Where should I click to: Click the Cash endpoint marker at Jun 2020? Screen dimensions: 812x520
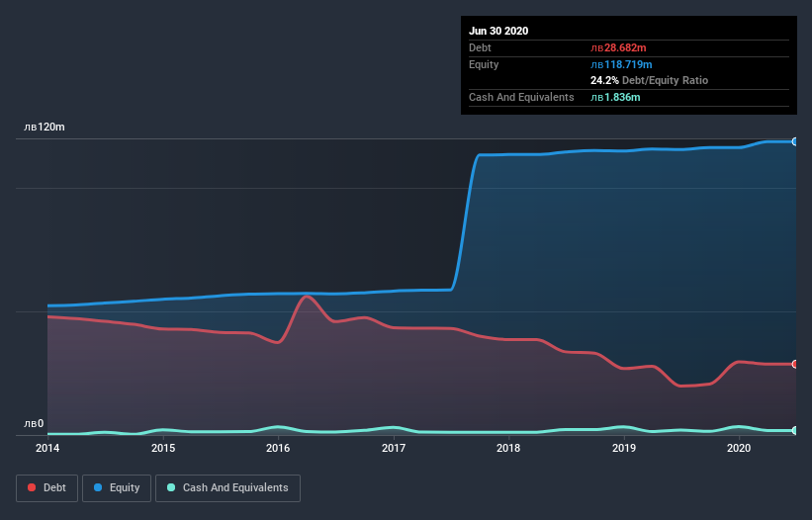(795, 430)
